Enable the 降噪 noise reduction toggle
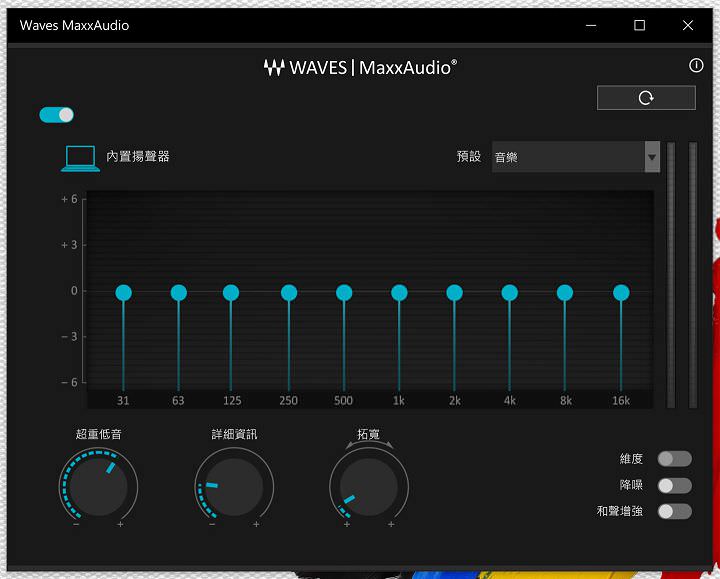The image size is (720, 579). [x=674, y=485]
